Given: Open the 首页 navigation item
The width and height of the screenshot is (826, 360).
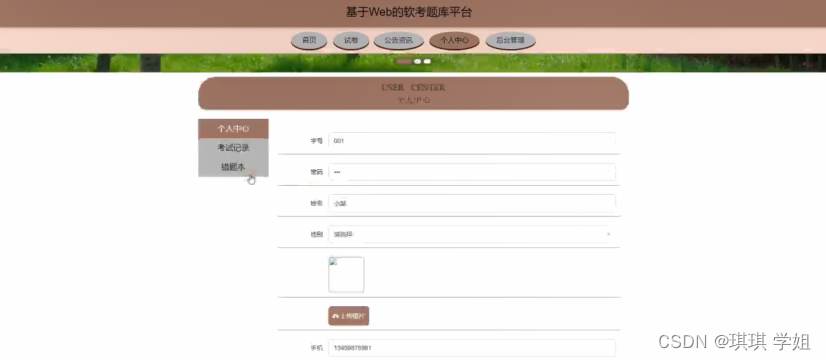Looking at the screenshot, I should [309, 41].
